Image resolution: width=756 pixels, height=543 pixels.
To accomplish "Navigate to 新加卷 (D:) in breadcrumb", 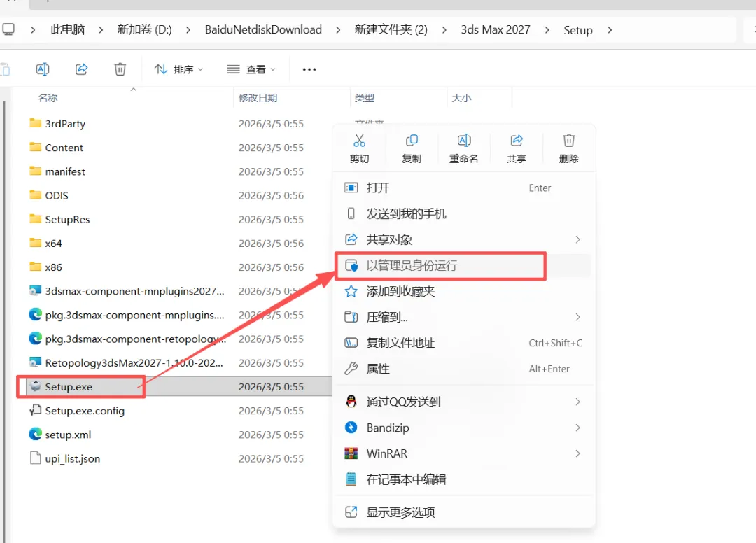I will click(145, 30).
